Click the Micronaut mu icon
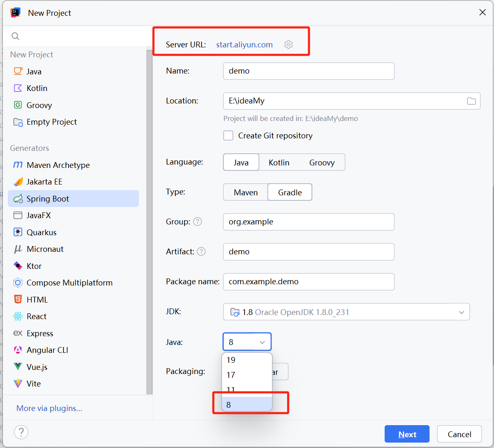Screen dimensions: 494x448 [18, 249]
